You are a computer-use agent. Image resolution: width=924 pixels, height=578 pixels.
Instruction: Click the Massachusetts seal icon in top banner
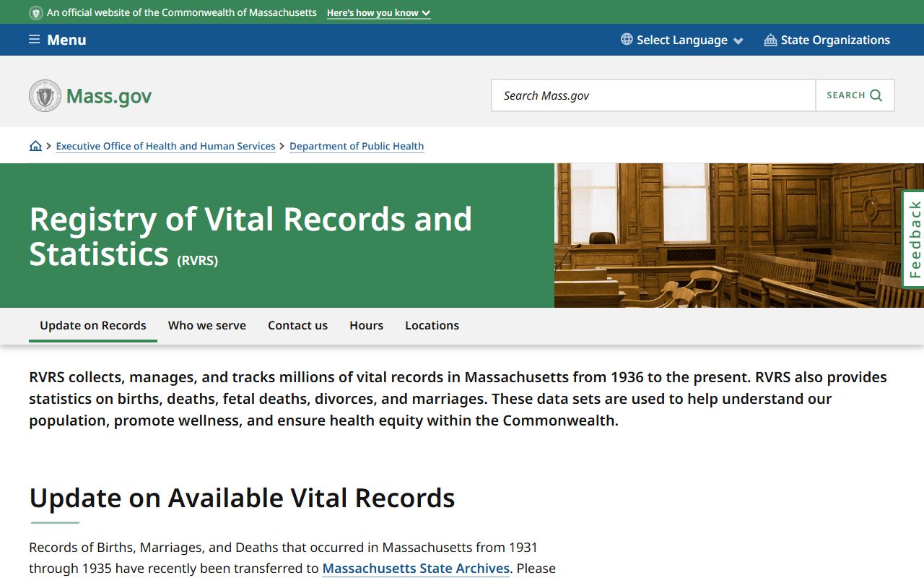point(36,13)
